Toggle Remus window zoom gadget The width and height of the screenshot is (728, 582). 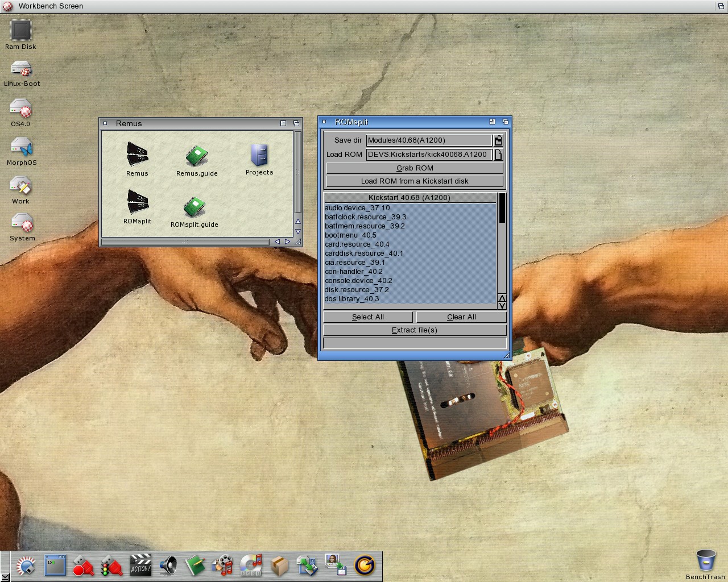[x=283, y=123]
